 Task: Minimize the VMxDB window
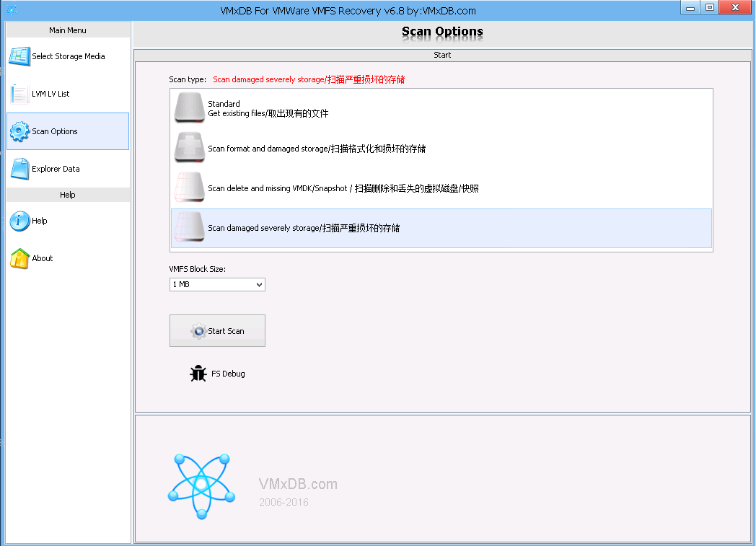tap(690, 8)
